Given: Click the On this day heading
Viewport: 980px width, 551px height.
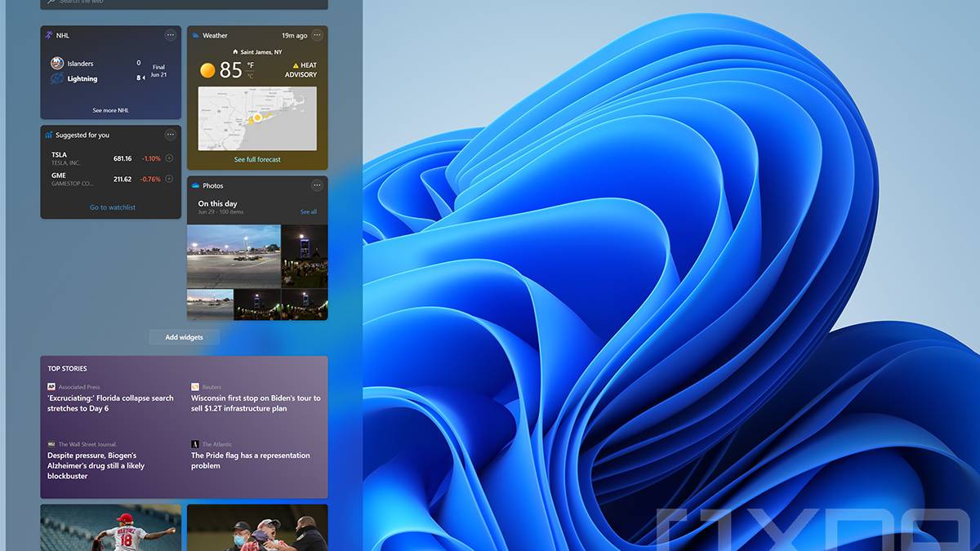Looking at the screenshot, I should pos(217,203).
